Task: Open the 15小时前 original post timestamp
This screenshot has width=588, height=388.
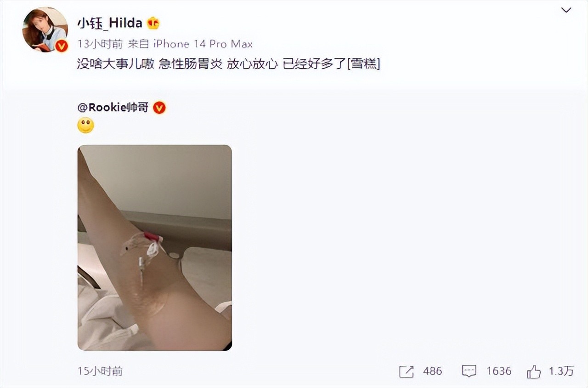Action: 100,371
